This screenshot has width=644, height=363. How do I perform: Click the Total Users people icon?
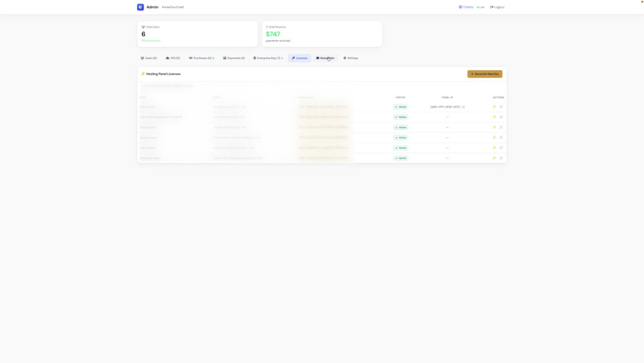[143, 27]
